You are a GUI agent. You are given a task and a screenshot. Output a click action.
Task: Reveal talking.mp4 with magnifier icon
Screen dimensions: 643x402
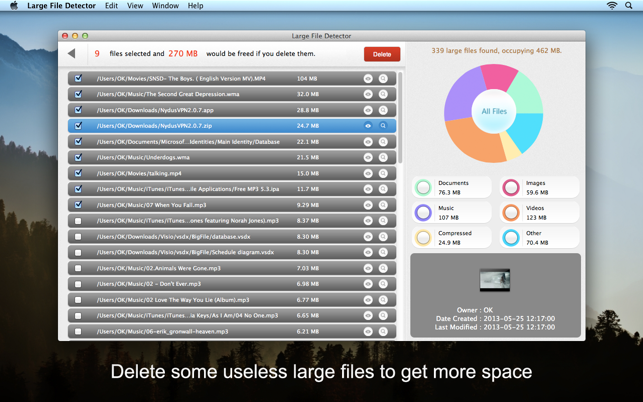click(x=383, y=173)
